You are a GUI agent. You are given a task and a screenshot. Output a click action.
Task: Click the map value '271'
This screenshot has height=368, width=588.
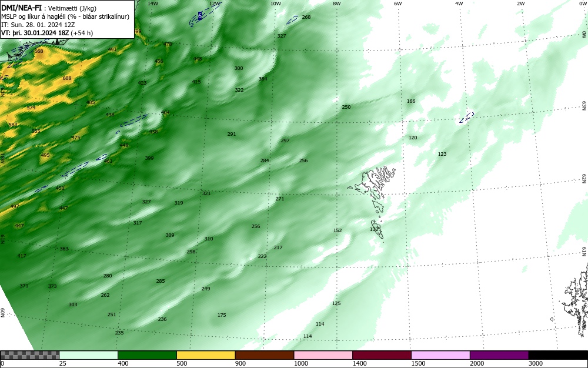(x=280, y=199)
